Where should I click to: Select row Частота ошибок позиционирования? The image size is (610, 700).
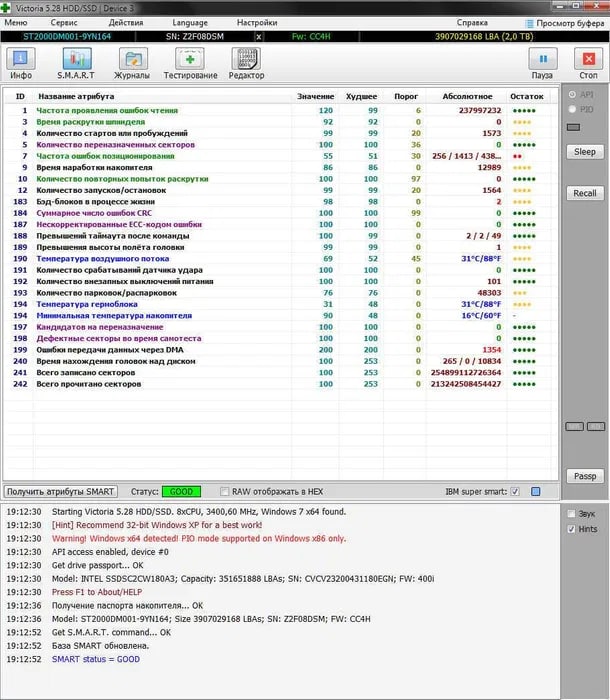point(280,156)
